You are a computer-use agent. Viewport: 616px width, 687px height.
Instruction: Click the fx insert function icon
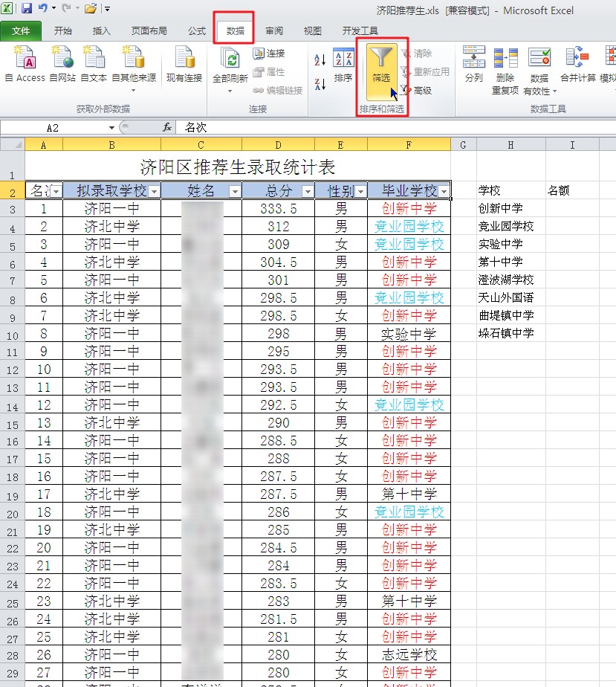pyautogui.click(x=166, y=127)
